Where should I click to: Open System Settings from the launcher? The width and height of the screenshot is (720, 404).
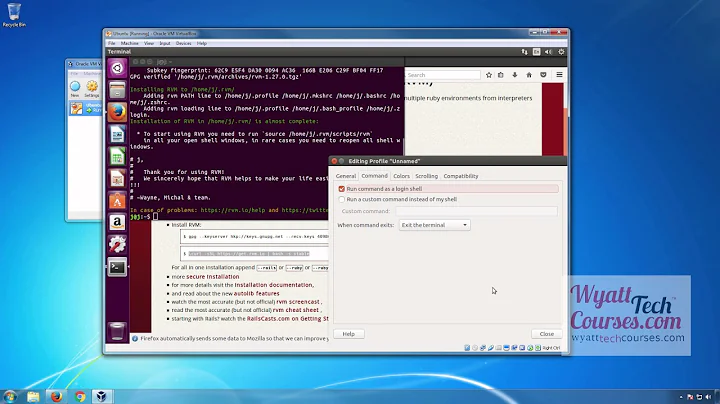117,245
